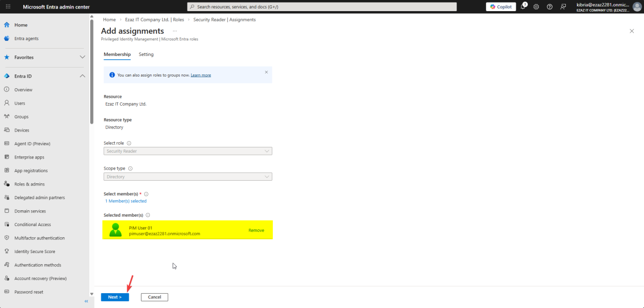Click Microsoft Entra admin center title
This screenshot has height=308, width=644.
pyautogui.click(x=56, y=7)
